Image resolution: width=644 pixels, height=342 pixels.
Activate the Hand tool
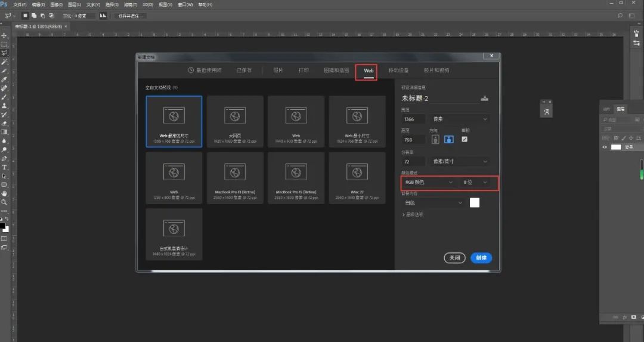4,193
